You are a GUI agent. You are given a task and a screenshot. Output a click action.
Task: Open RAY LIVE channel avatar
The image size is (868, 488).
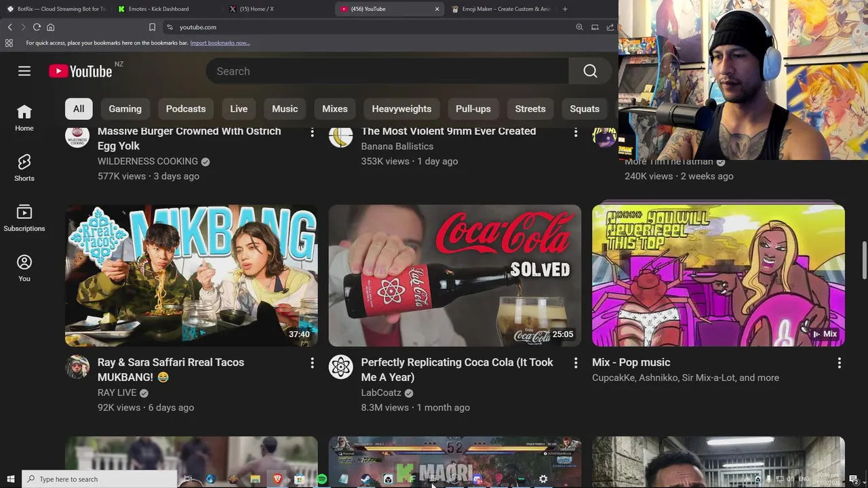[77, 367]
